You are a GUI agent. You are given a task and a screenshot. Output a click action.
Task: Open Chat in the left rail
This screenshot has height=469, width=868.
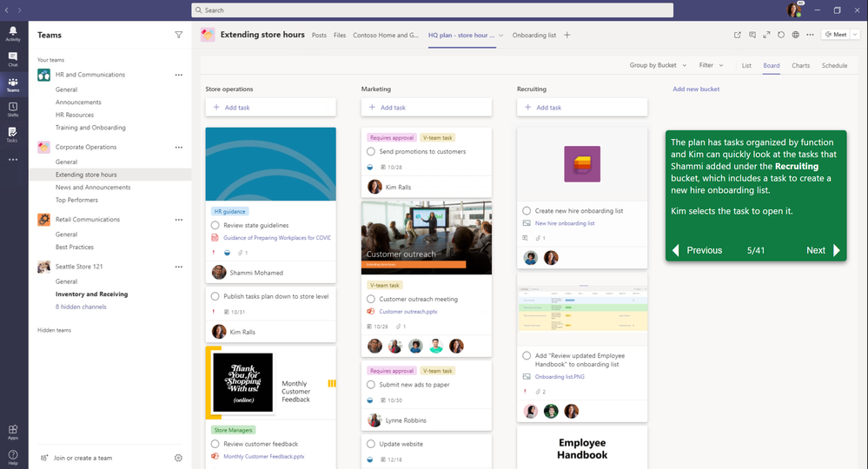[13, 59]
